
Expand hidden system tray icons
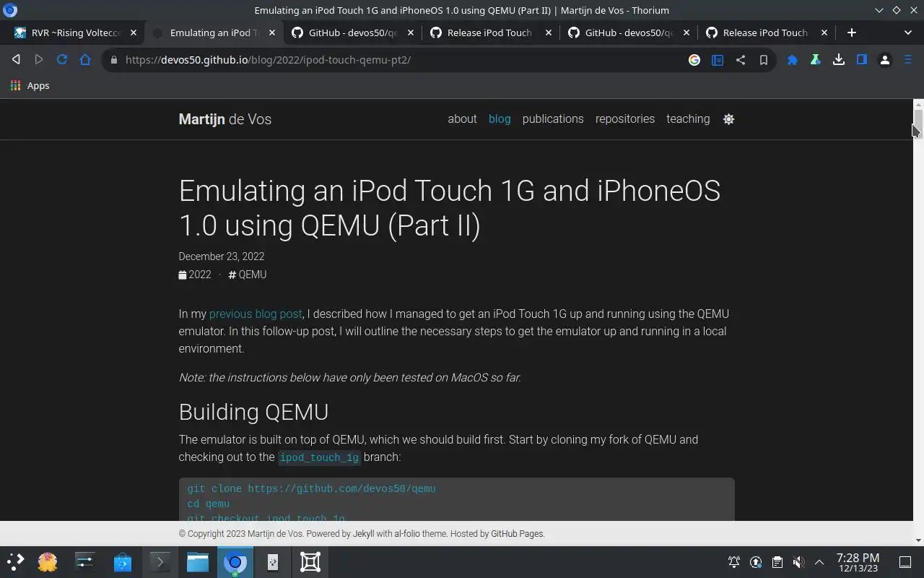[819, 562]
